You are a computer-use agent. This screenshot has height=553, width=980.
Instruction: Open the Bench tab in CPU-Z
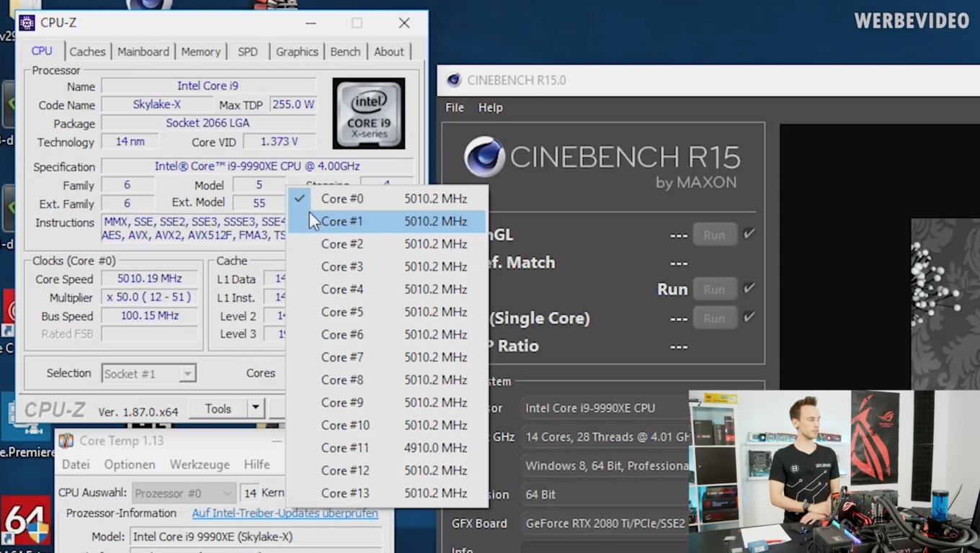point(345,52)
